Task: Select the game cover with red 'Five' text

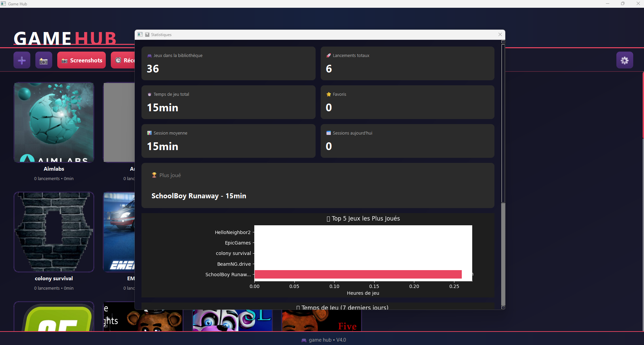Action: [321, 320]
